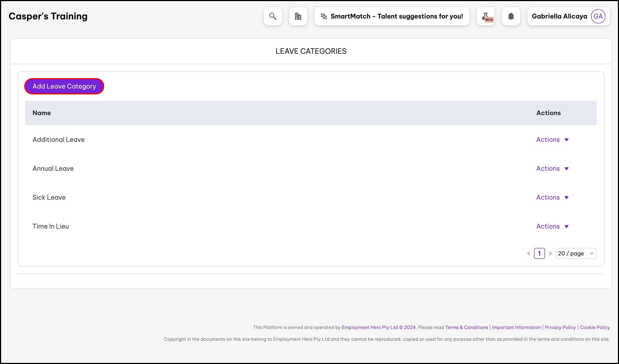Expand Actions for Time In Lieu
The image size is (619, 364).
[552, 226]
